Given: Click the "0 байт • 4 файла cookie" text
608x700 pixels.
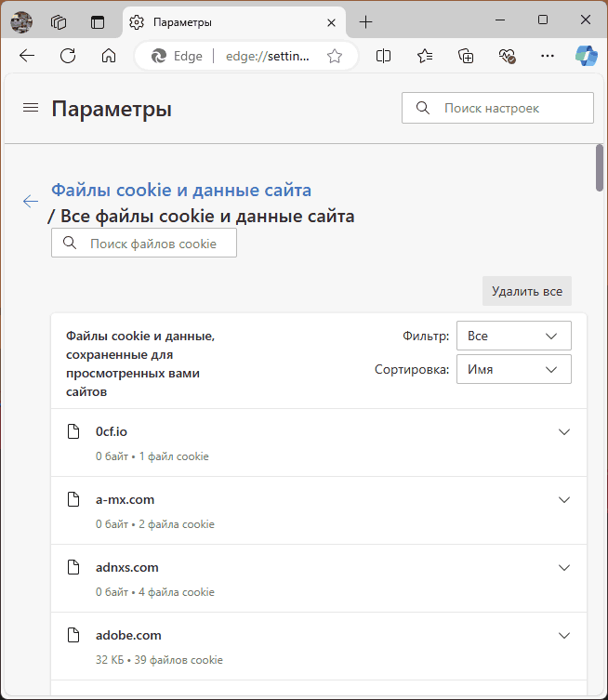Looking at the screenshot, I should (155, 592).
